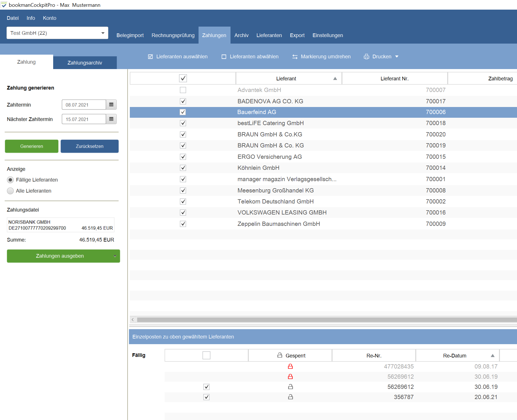Open the Nächster Zahltermin calendar icon
The height and width of the screenshot is (420, 517).
coord(111,119)
